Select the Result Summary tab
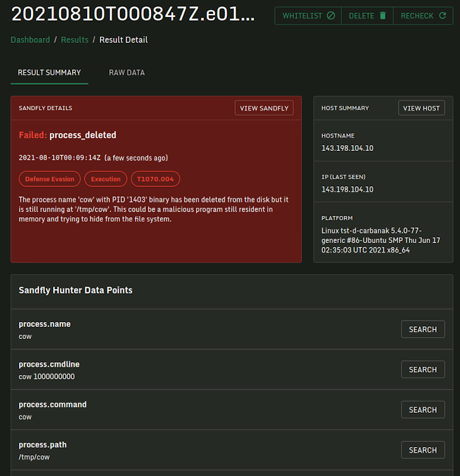Screen dimensions: 460x476 (49, 73)
